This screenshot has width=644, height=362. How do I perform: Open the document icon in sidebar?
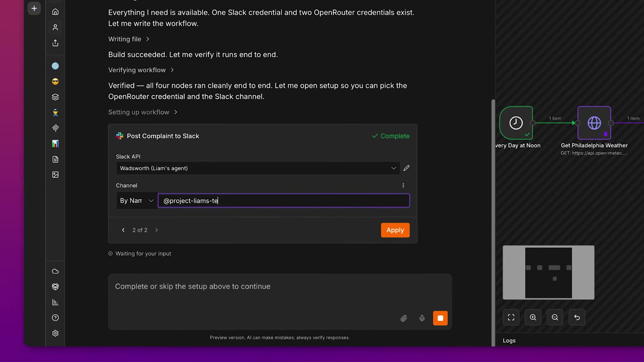tap(55, 159)
